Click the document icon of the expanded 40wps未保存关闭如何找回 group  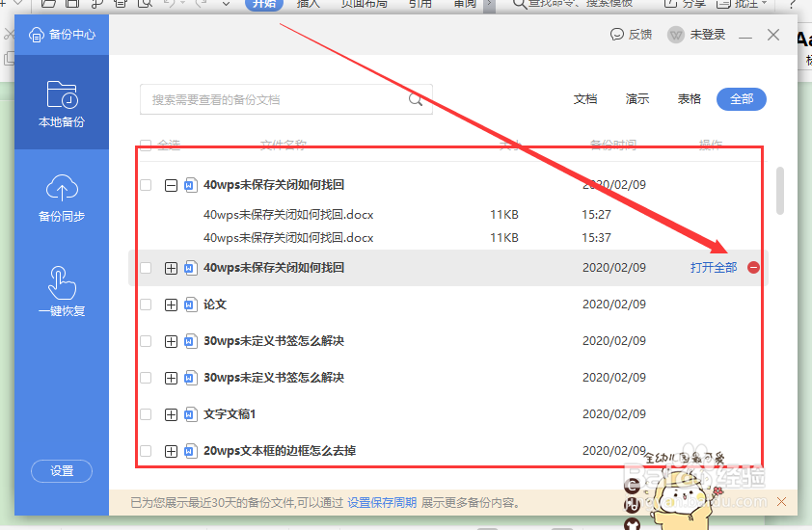pyautogui.click(x=191, y=185)
